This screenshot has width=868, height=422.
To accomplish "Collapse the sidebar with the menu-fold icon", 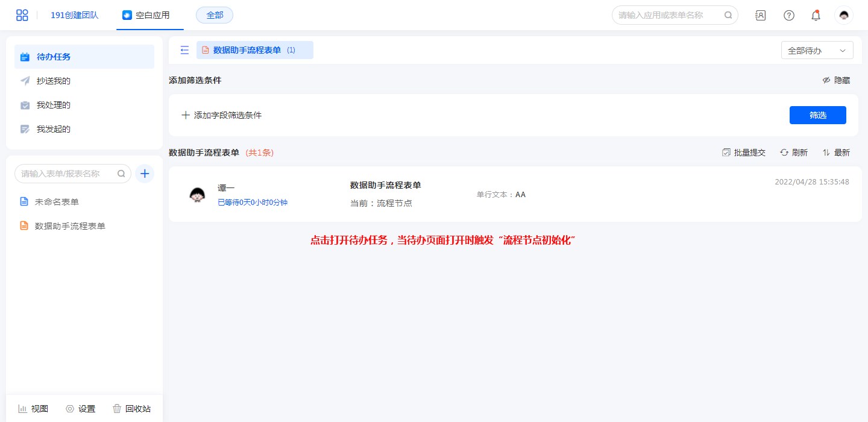I will pos(184,50).
